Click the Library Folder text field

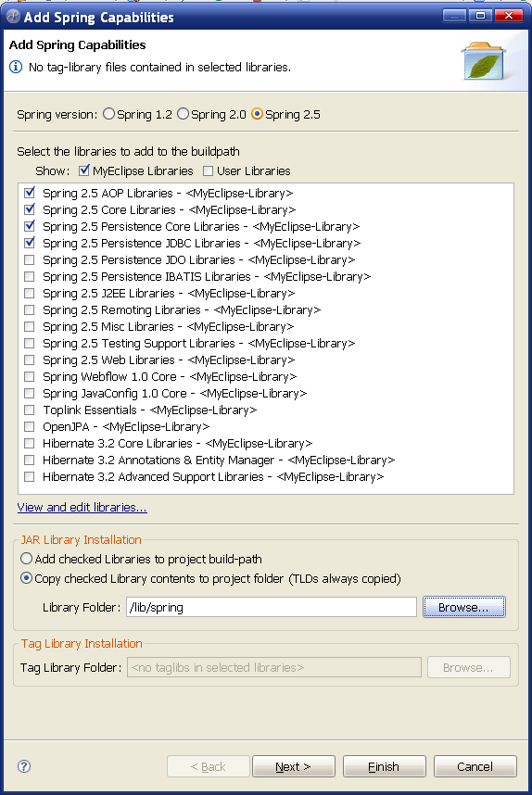pos(272,607)
